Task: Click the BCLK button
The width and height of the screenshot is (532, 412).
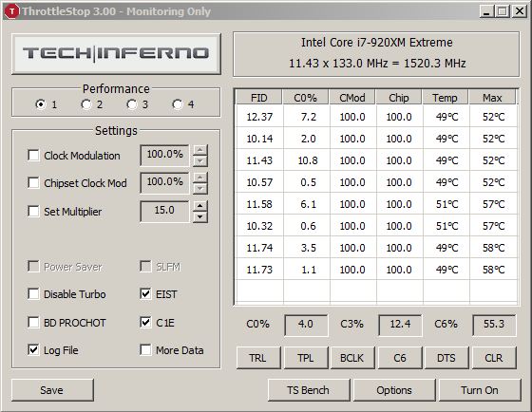Action: click(352, 358)
